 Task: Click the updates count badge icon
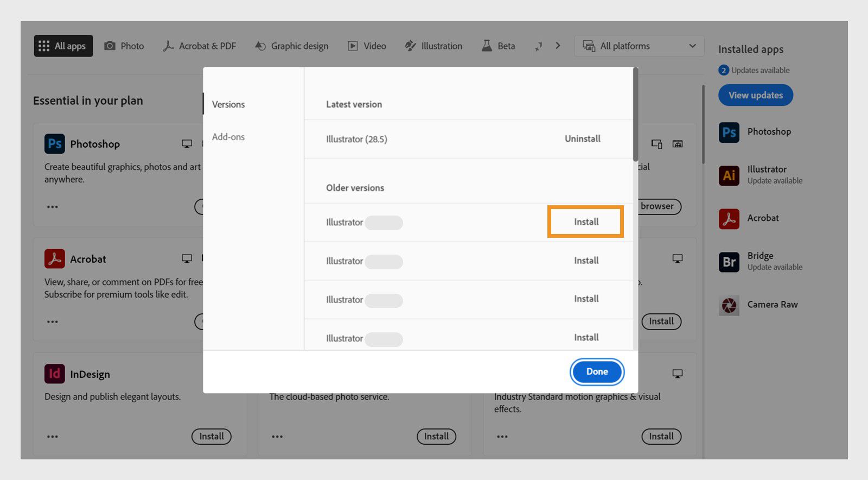click(x=723, y=70)
